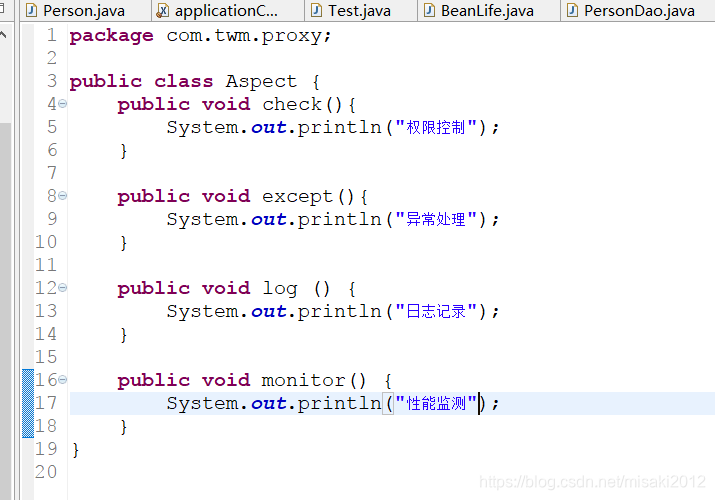
Task: Click the string "权限控制"
Action: pos(436,127)
